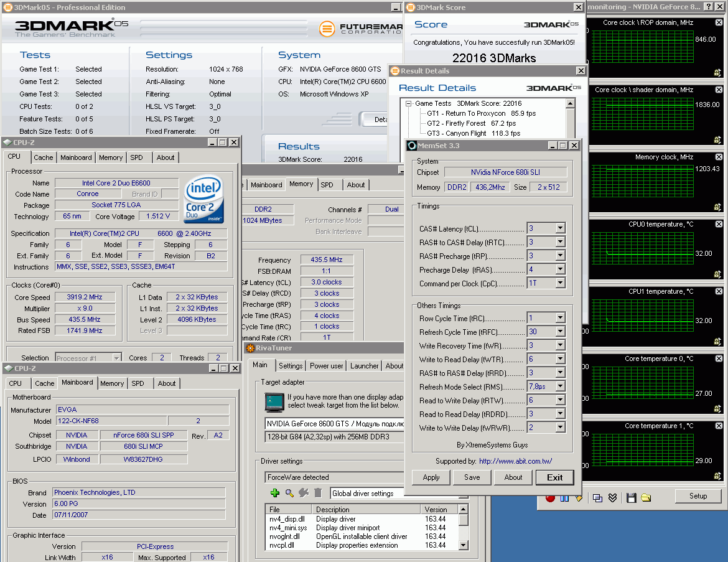
Task: Close the Memory clock graph
Action: coord(719,157)
